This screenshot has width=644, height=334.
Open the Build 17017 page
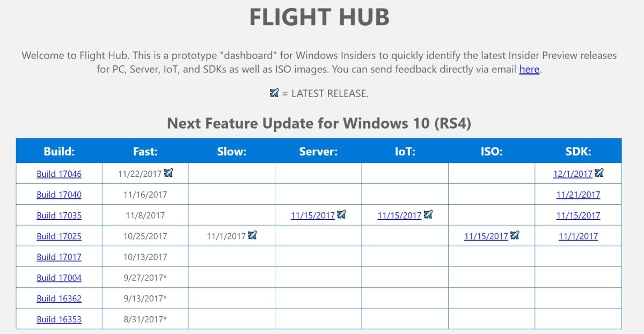point(59,257)
